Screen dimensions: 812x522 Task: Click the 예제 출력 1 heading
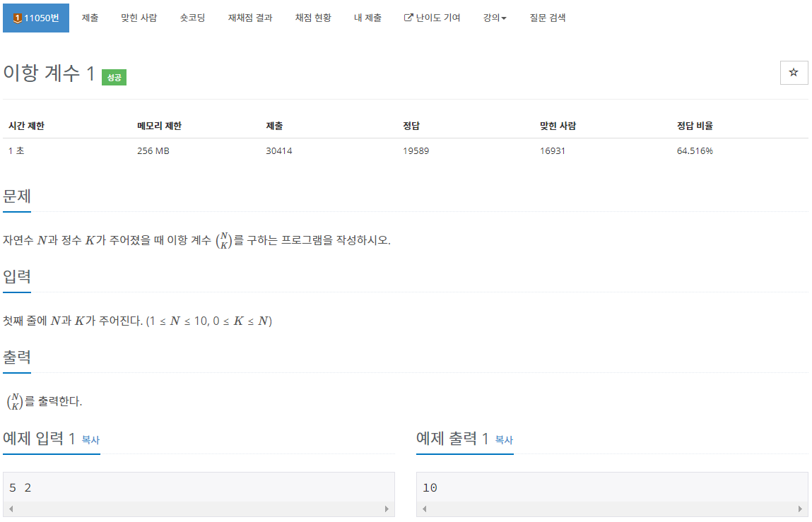click(452, 438)
